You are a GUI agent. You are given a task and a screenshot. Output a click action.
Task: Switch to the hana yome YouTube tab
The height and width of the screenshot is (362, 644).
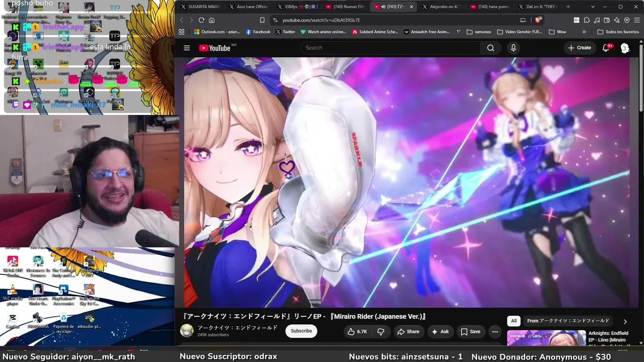pyautogui.click(x=490, y=7)
